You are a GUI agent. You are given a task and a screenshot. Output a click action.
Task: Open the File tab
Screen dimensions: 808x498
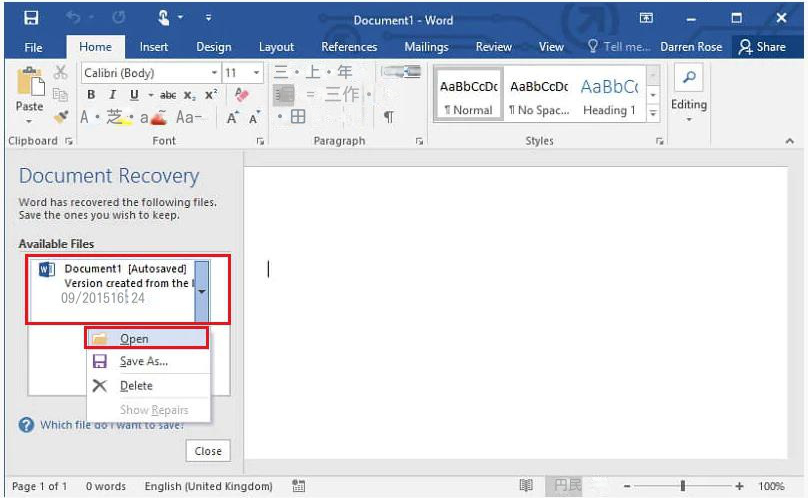(33, 47)
